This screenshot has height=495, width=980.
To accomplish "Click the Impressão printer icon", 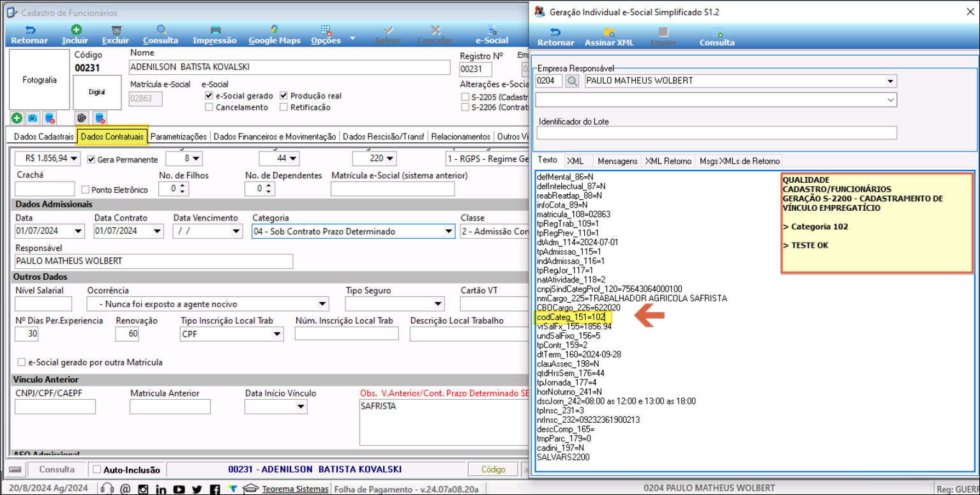I will tap(216, 30).
